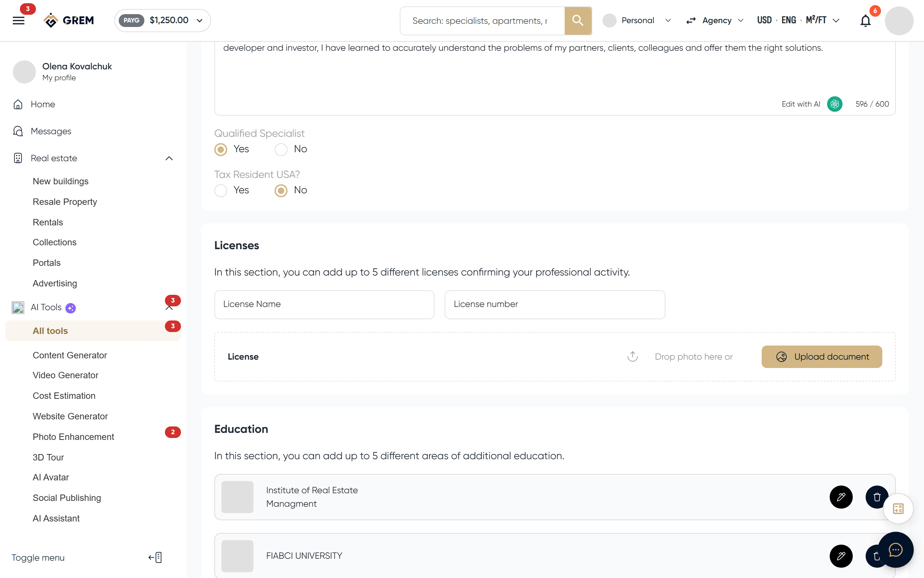Click the License Name input field
The image size is (924, 578).
pos(324,304)
